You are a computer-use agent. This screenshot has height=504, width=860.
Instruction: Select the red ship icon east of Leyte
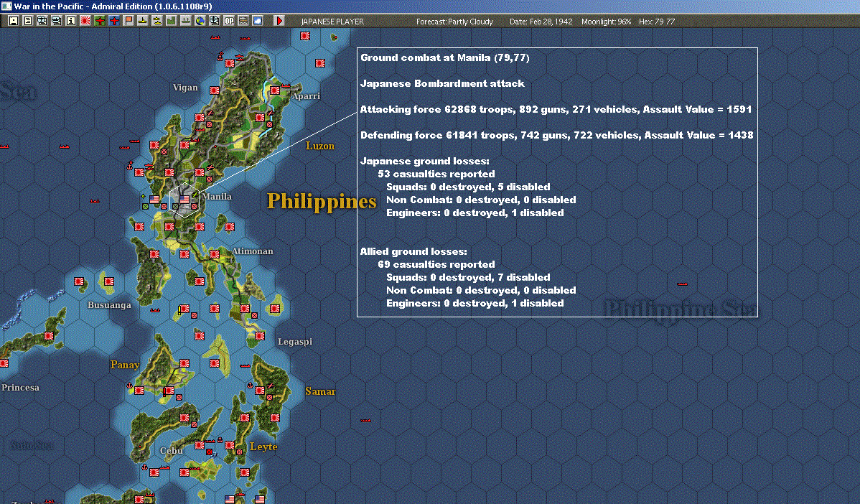tap(365, 420)
